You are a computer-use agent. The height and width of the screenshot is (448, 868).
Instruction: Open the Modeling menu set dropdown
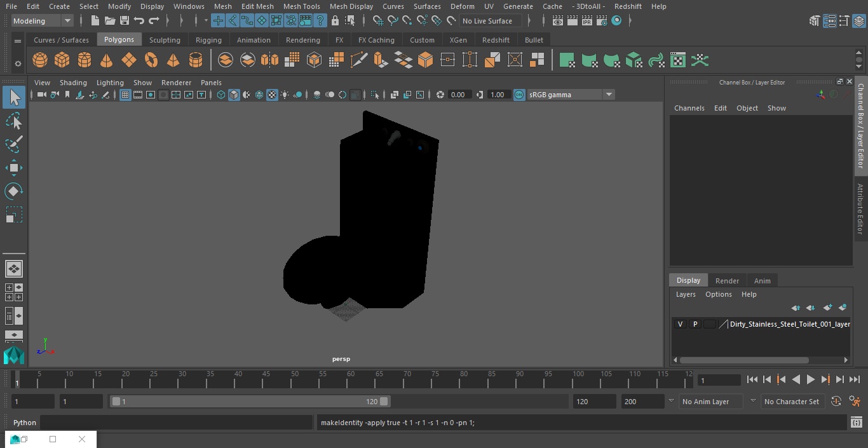pos(42,21)
